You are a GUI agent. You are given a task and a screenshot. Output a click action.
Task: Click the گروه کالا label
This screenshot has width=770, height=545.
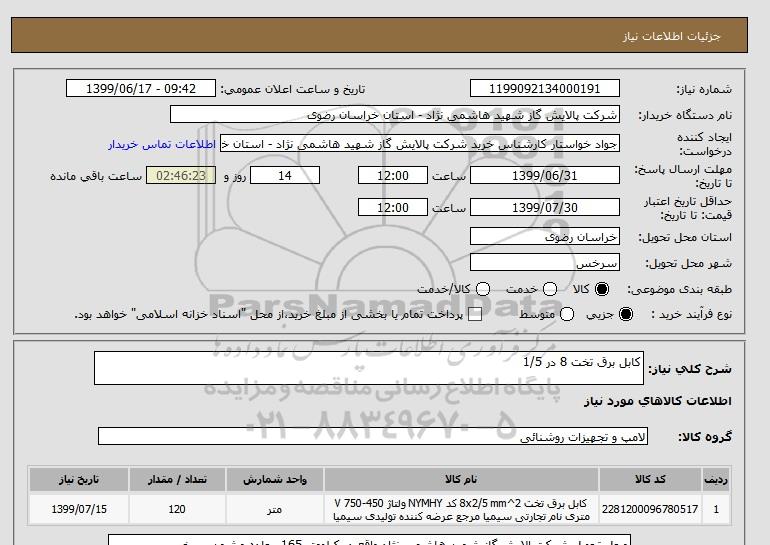pos(705,436)
